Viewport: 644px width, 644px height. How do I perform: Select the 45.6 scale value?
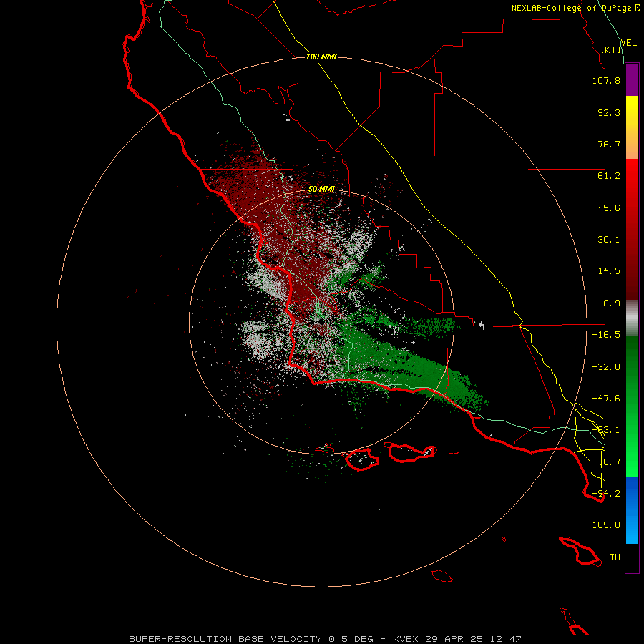(609, 208)
